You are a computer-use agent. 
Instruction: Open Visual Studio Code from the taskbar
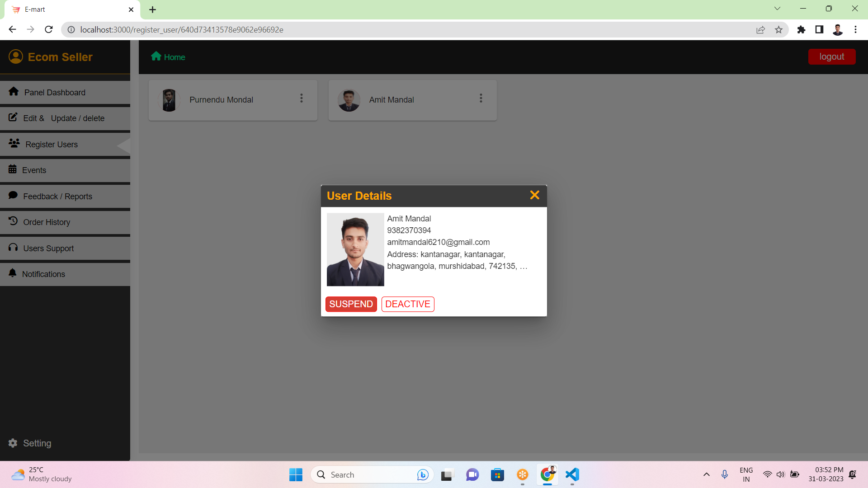pyautogui.click(x=572, y=475)
